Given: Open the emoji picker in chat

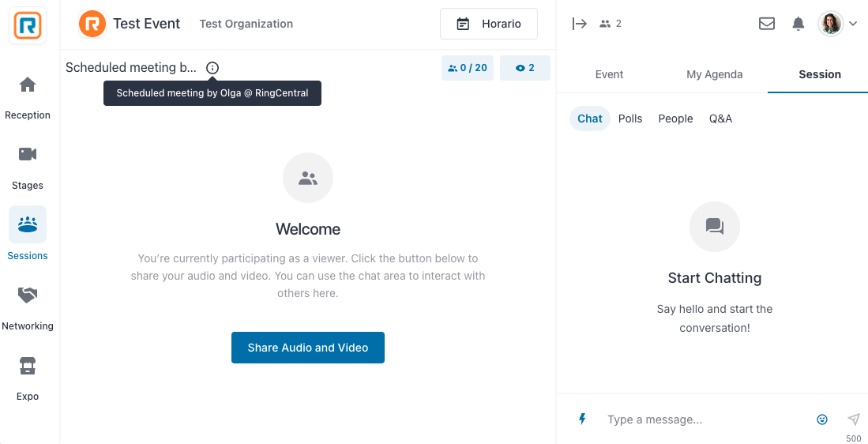Looking at the screenshot, I should 822,420.
